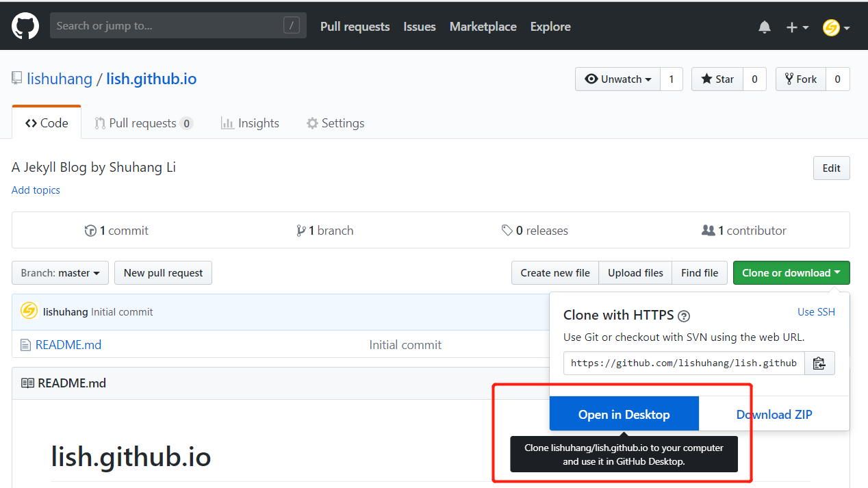Click the releases tag icon
This screenshot has height=488, width=868.
(507, 231)
